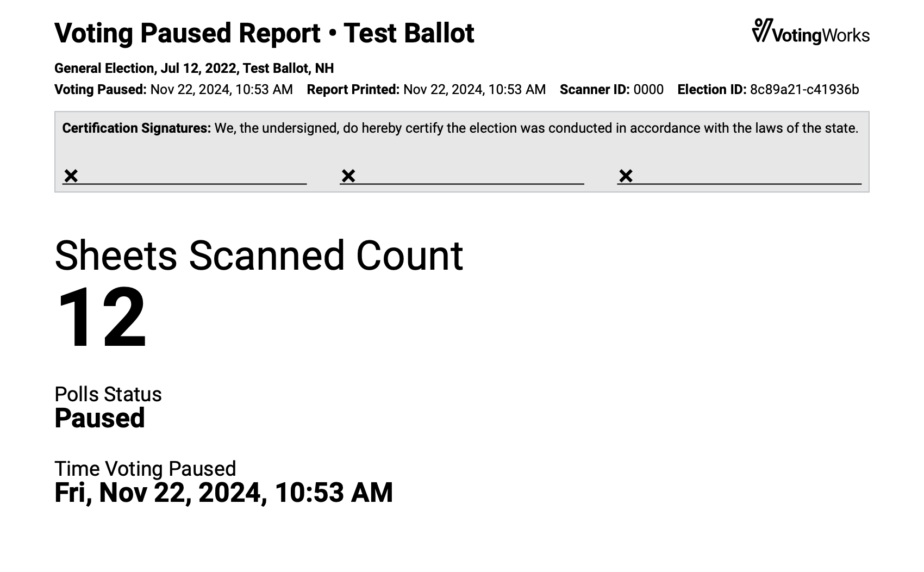
Task: Click the bold Paused status value
Action: pyautogui.click(x=99, y=418)
